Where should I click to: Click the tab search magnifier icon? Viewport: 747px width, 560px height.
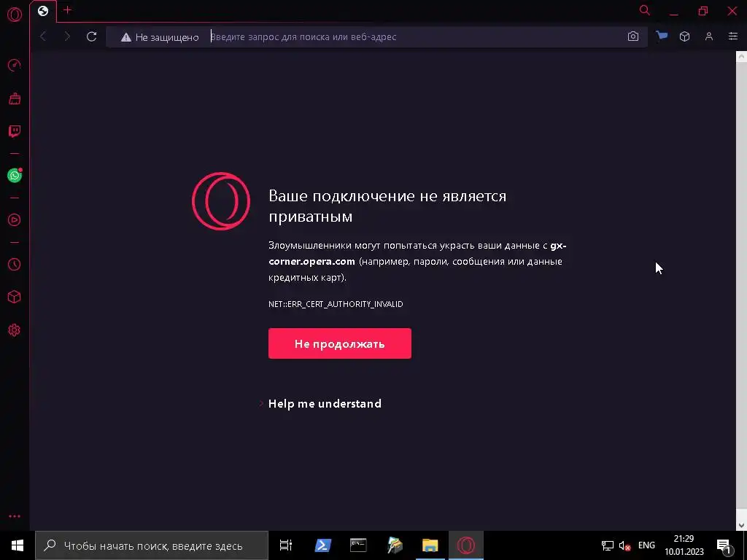click(644, 10)
